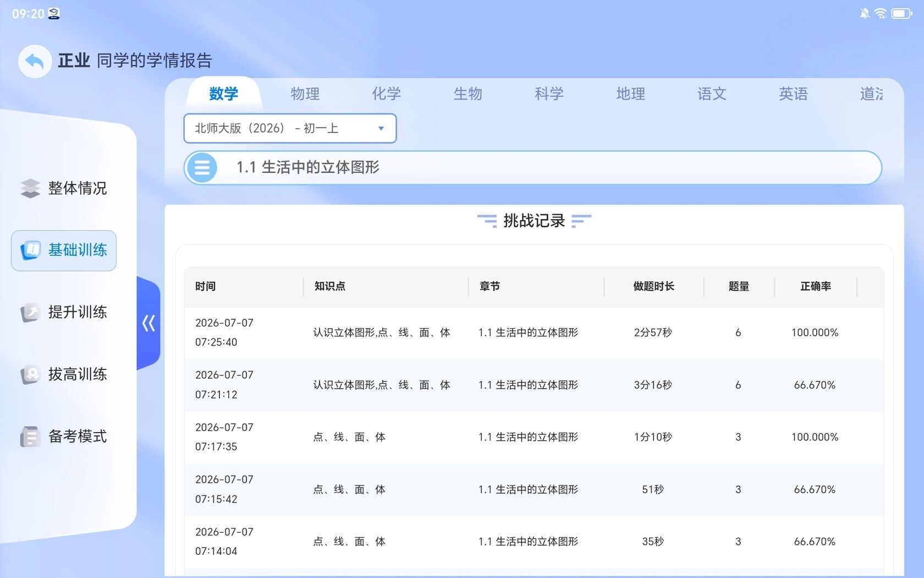Open the 整体情况 section
This screenshot has height=578, width=924.
pos(64,188)
